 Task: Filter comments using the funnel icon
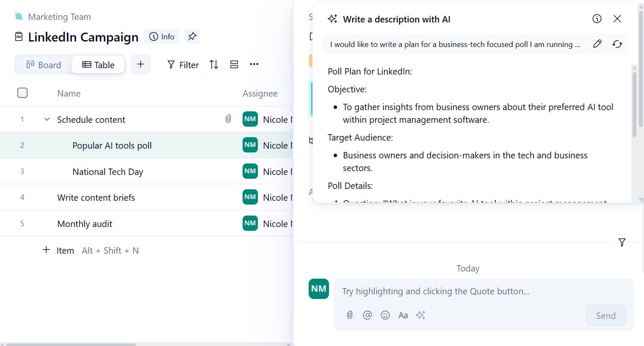[x=622, y=242]
